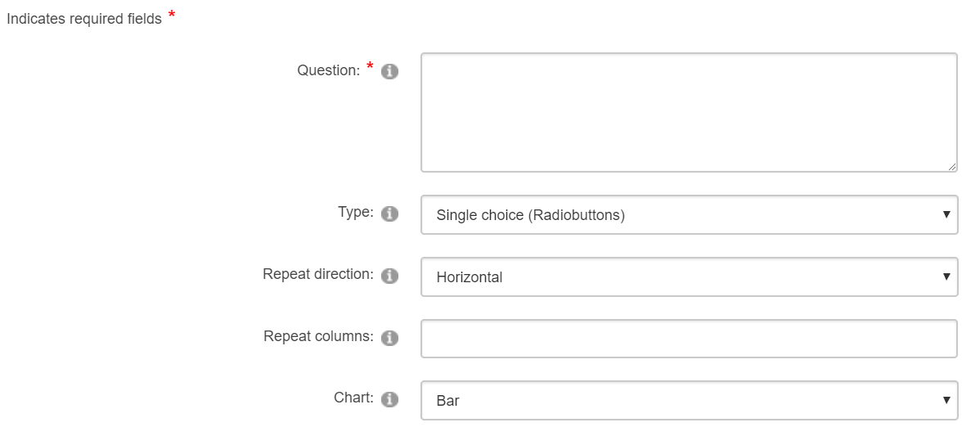Click the arrow of the Type dropdown
This screenshot has width=980, height=445.
(946, 215)
